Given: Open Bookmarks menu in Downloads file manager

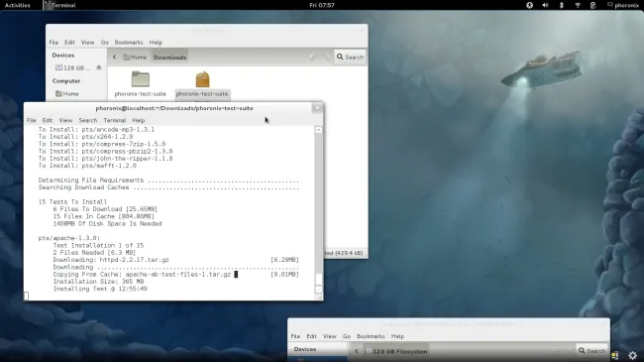Looking at the screenshot, I should pos(129,43).
